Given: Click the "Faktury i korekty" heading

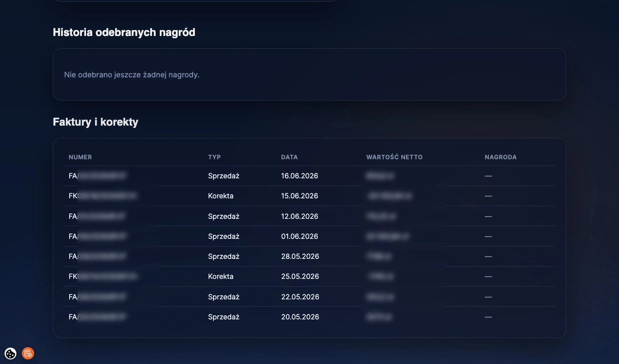Looking at the screenshot, I should [96, 122].
